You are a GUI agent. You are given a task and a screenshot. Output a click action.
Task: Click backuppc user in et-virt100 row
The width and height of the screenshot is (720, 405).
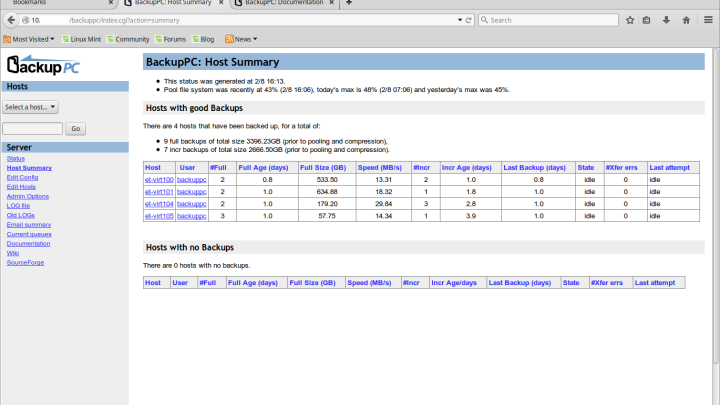tap(191, 180)
